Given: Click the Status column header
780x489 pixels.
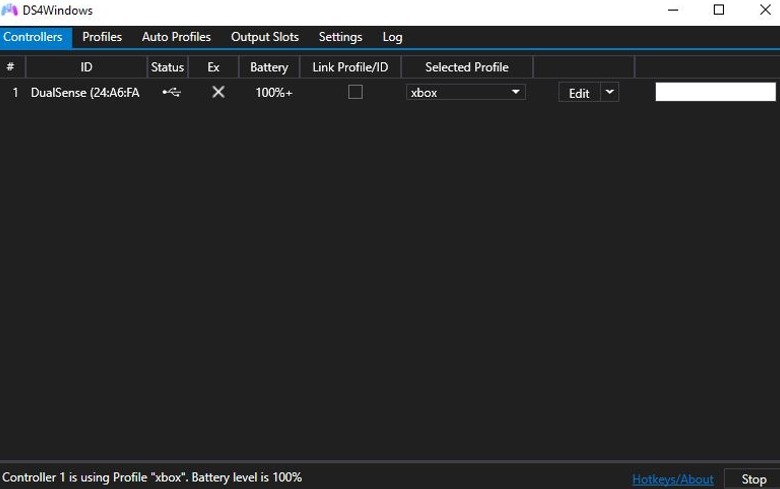Looking at the screenshot, I should tap(168, 67).
